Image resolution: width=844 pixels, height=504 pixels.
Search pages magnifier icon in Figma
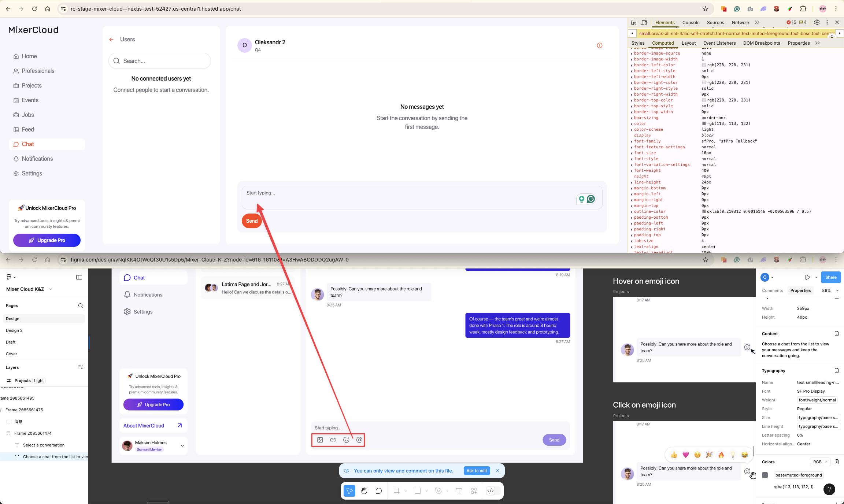point(81,305)
